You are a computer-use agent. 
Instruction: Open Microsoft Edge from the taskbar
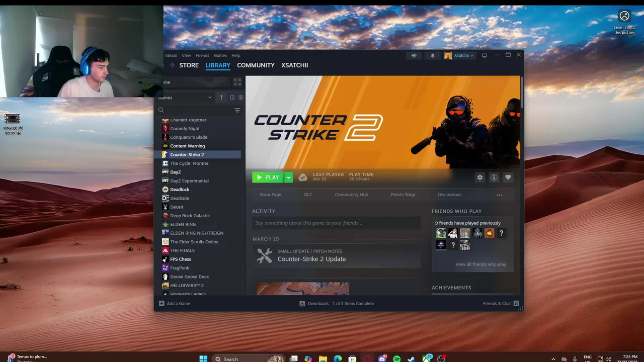pos(338,358)
